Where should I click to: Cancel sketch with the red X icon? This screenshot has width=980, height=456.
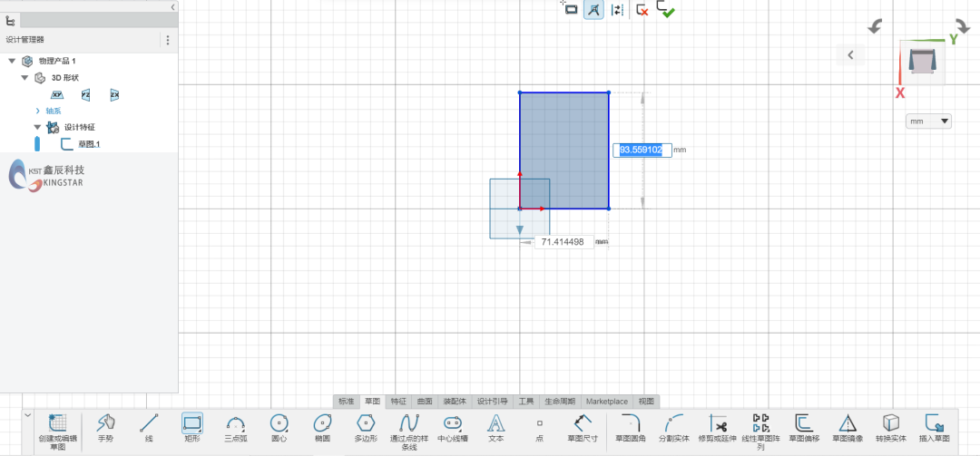[642, 10]
